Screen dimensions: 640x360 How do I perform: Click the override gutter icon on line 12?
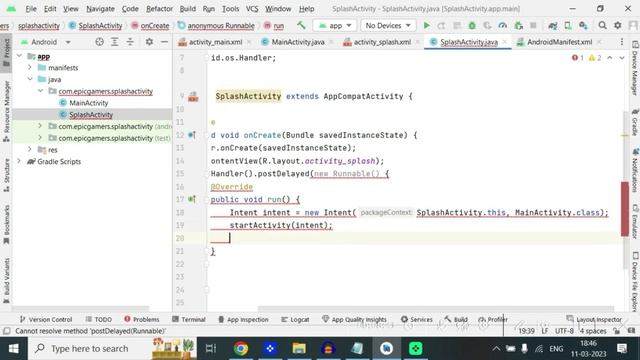pyautogui.click(x=192, y=135)
